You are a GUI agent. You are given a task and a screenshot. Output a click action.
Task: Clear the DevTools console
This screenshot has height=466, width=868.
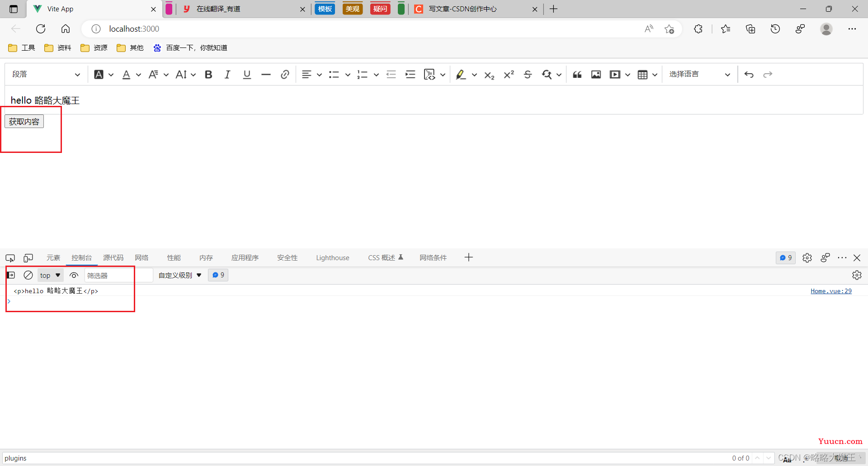[x=28, y=275]
